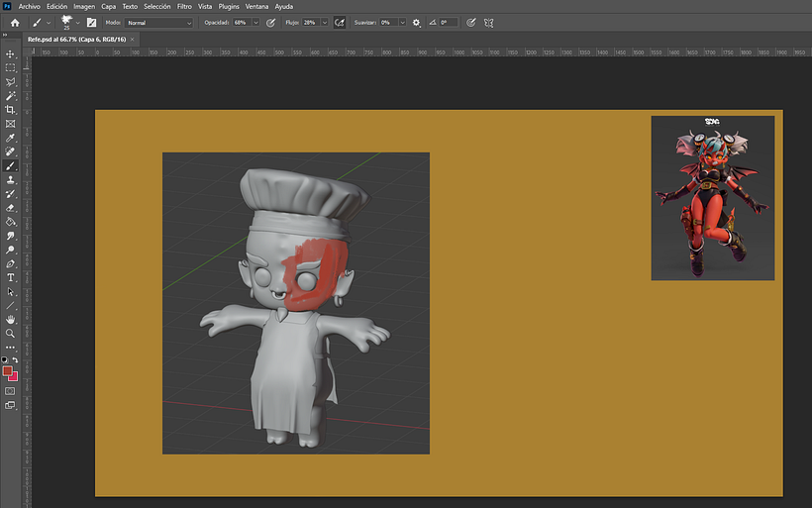The width and height of the screenshot is (812, 508).
Task: Toggle airbrush build-up mode
Action: 340,22
